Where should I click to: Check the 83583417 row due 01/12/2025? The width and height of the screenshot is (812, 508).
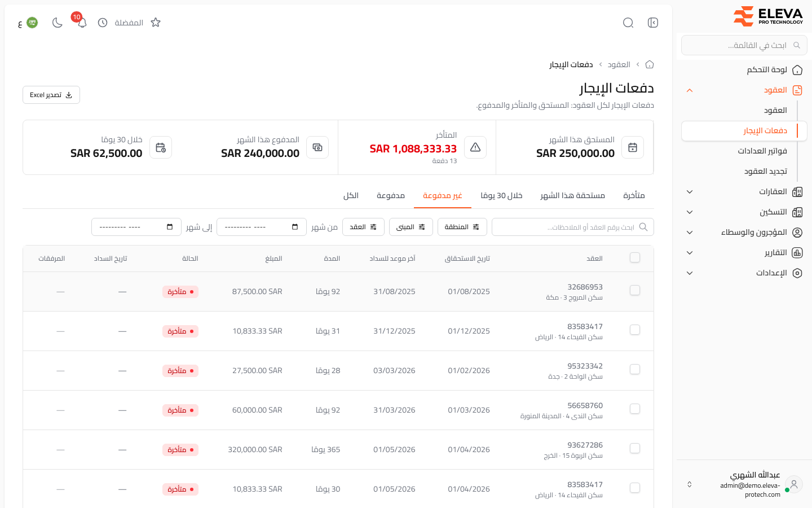(x=635, y=330)
